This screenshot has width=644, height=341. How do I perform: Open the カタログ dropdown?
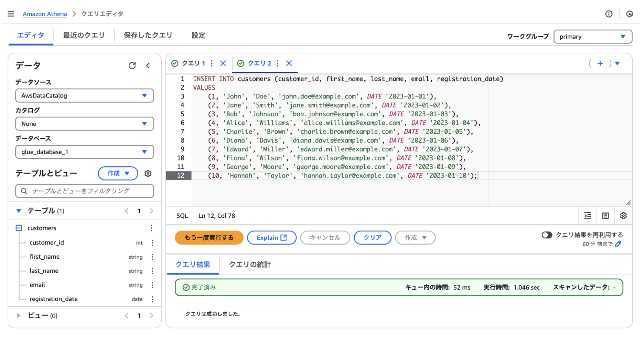pos(85,124)
